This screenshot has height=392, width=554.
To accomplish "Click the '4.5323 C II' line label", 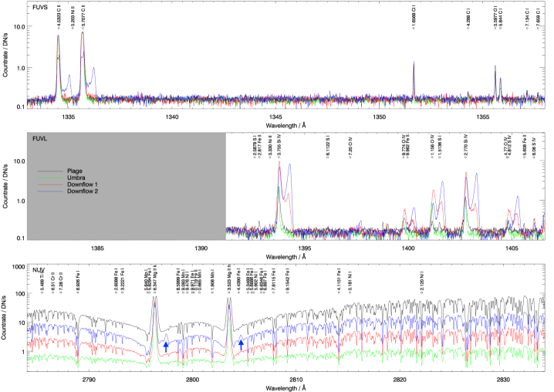I will point(59,15).
